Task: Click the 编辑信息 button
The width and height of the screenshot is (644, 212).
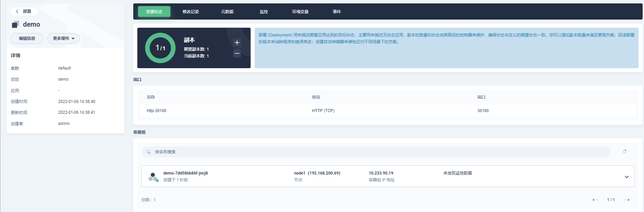Action: click(27, 38)
